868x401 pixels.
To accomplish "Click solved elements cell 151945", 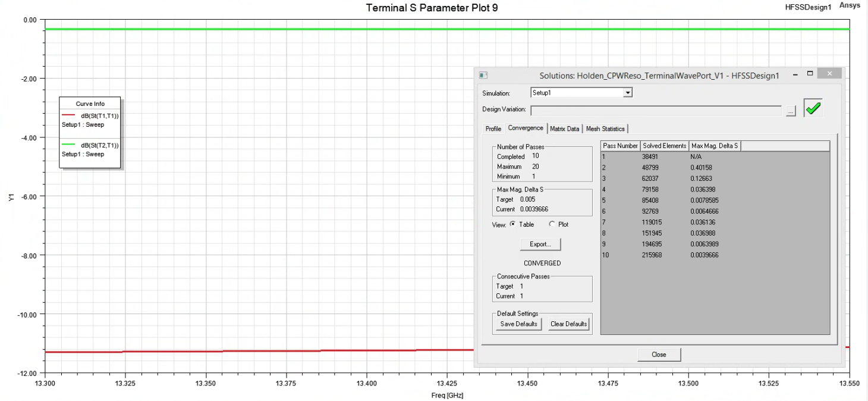I will click(652, 233).
